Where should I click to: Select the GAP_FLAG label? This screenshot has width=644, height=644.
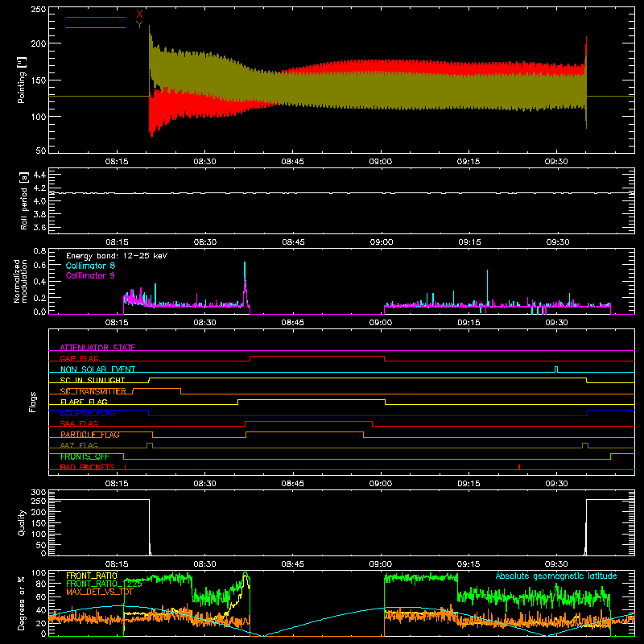click(79, 358)
